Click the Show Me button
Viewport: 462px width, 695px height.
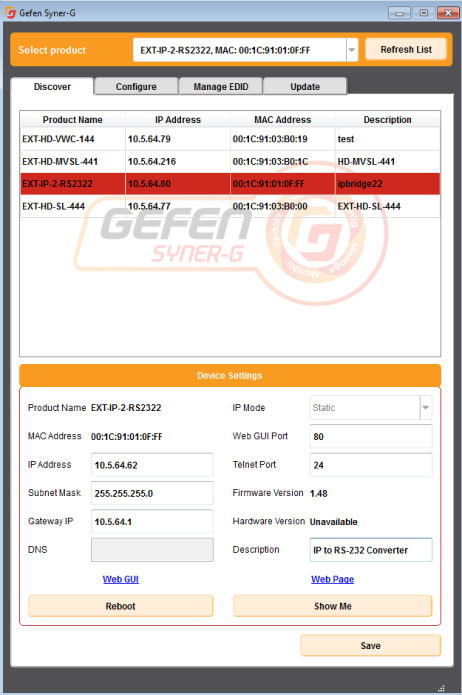tap(333, 606)
